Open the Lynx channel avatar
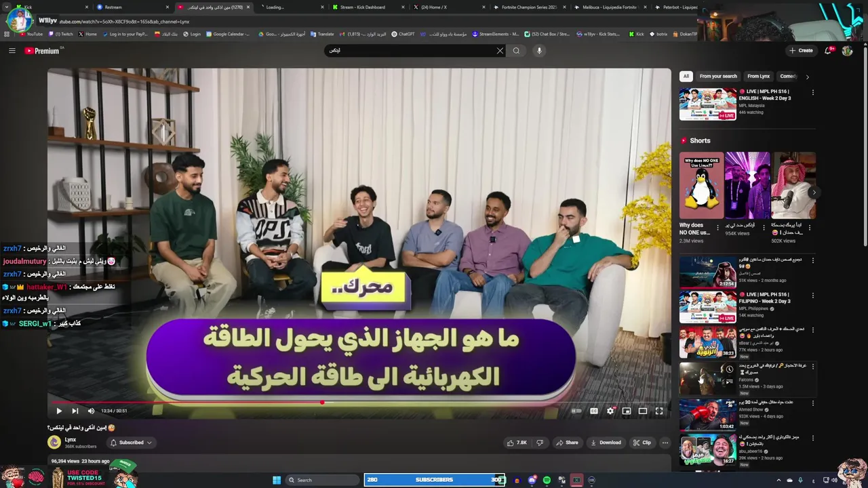The width and height of the screenshot is (868, 488). [54, 443]
